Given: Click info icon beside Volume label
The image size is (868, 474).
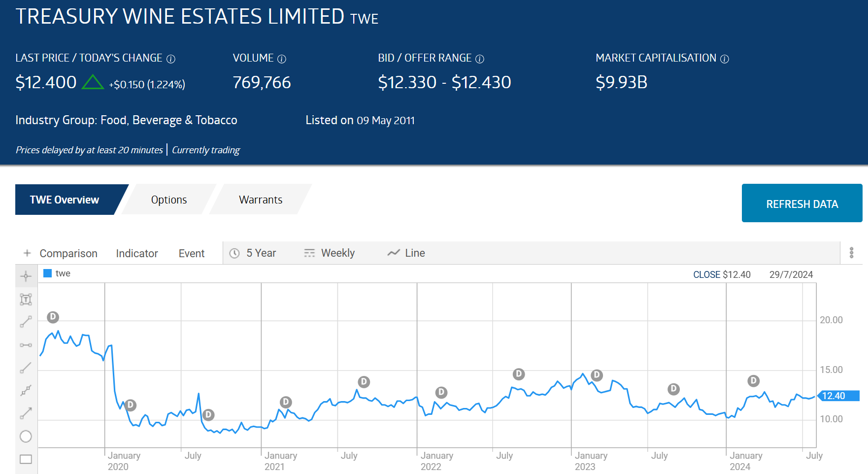Looking at the screenshot, I should pyautogui.click(x=282, y=59).
